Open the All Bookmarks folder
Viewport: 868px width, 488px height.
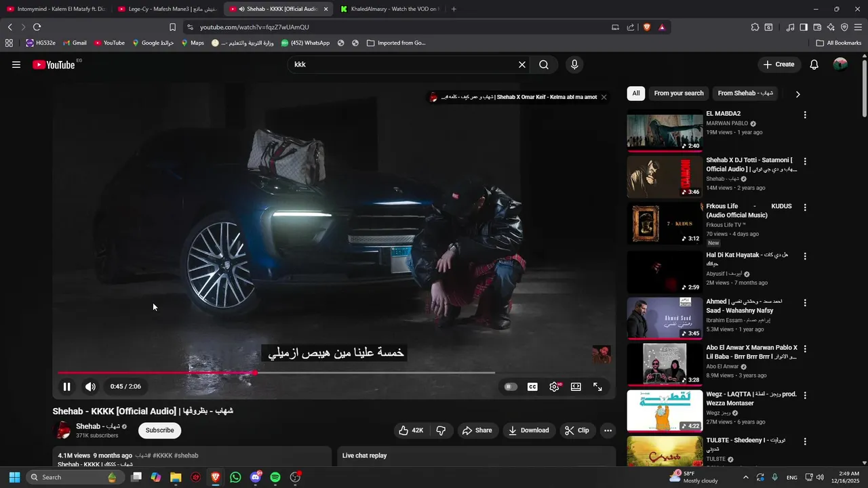839,43
